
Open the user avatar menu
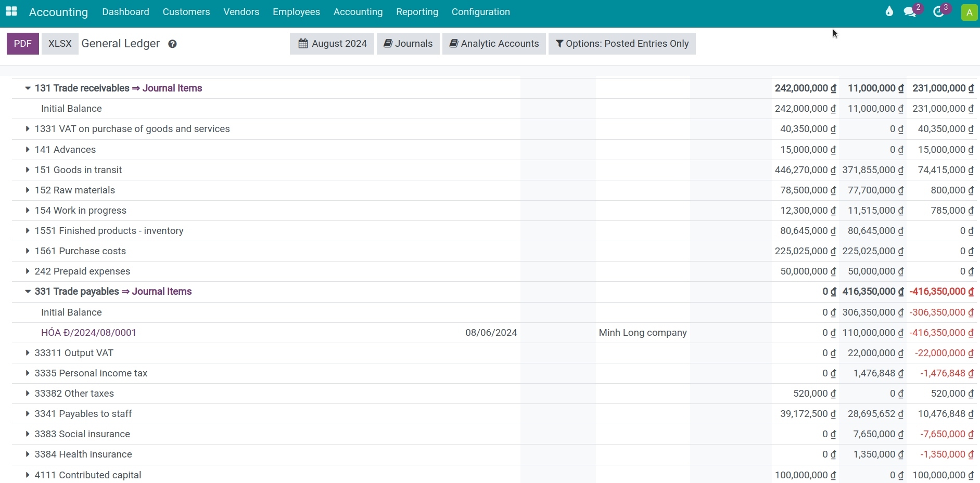[970, 12]
